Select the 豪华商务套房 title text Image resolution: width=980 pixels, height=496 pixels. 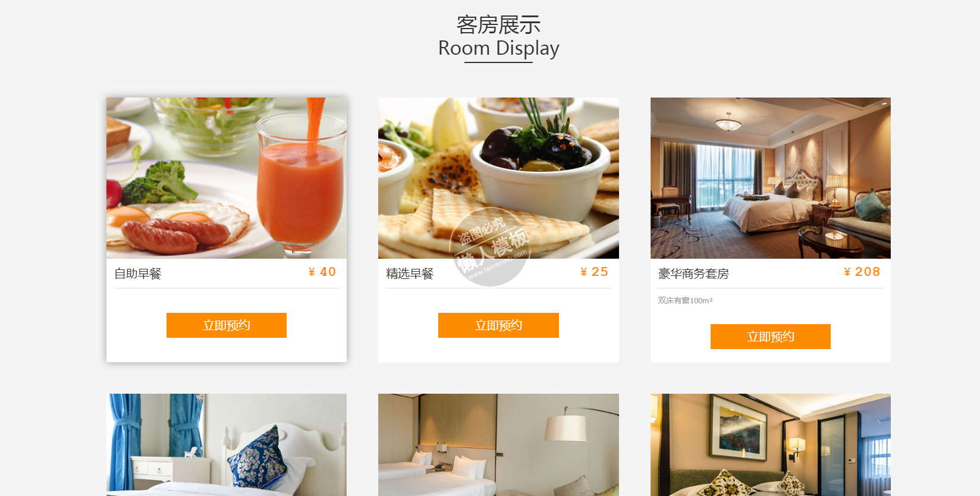[x=693, y=274]
